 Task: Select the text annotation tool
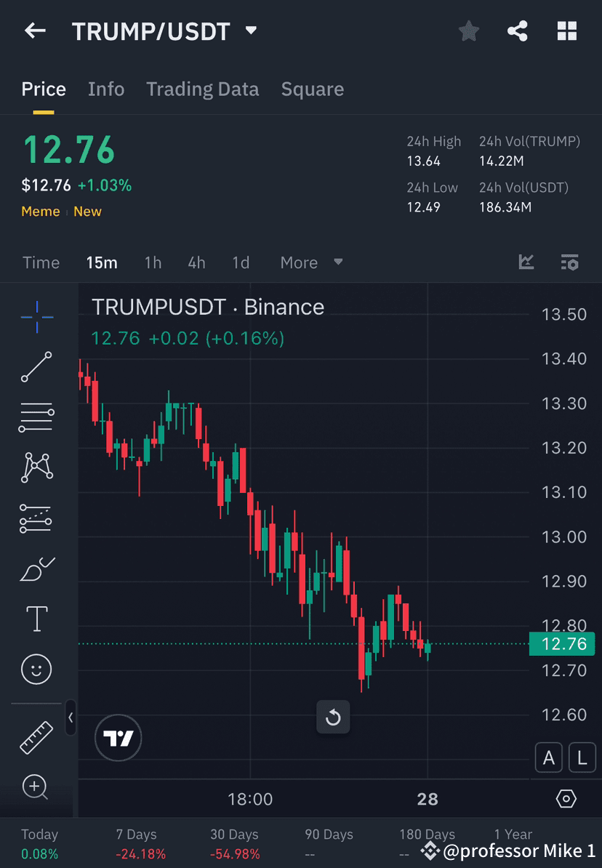(36, 618)
